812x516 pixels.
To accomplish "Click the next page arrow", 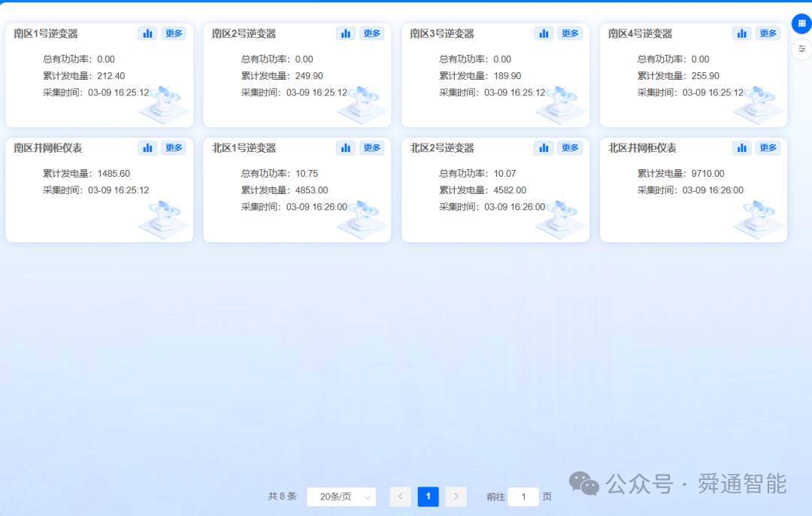I will tap(456, 496).
